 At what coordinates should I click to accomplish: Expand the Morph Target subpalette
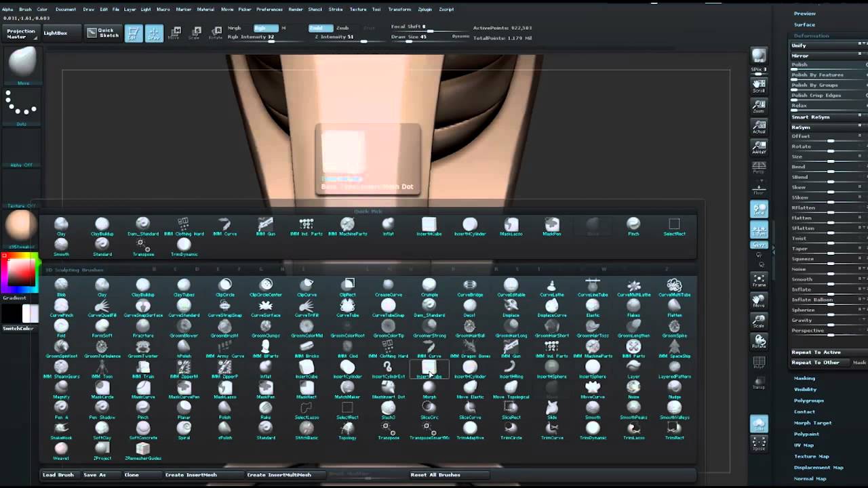pos(812,423)
